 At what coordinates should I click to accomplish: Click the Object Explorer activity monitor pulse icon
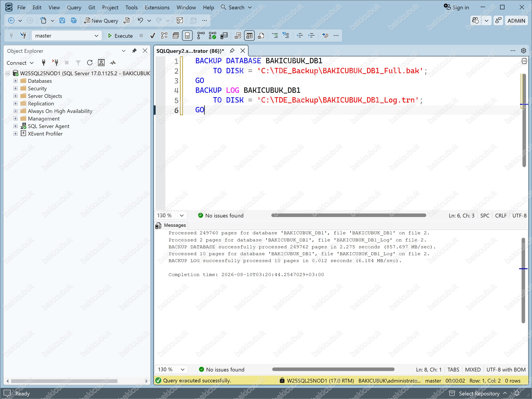(113, 63)
